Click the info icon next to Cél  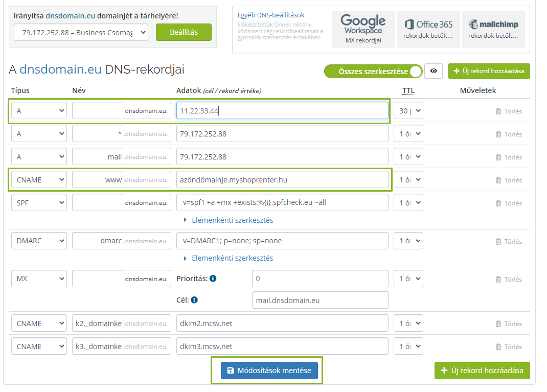pyautogui.click(x=194, y=301)
